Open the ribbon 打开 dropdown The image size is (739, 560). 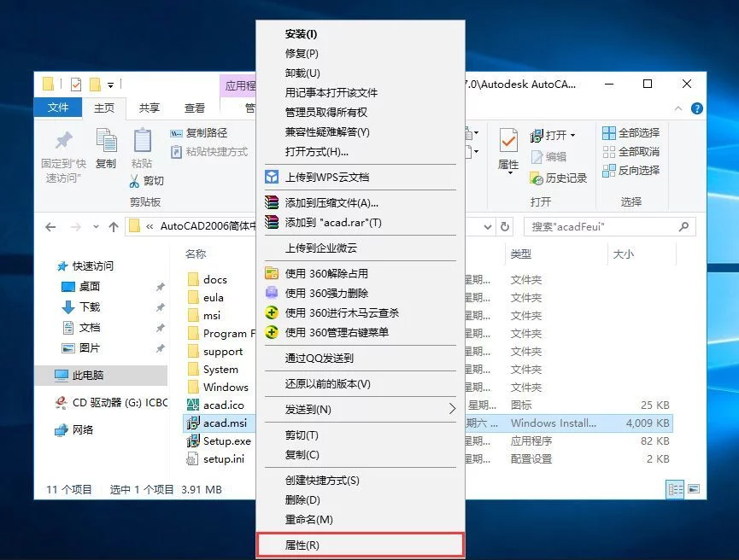[572, 135]
